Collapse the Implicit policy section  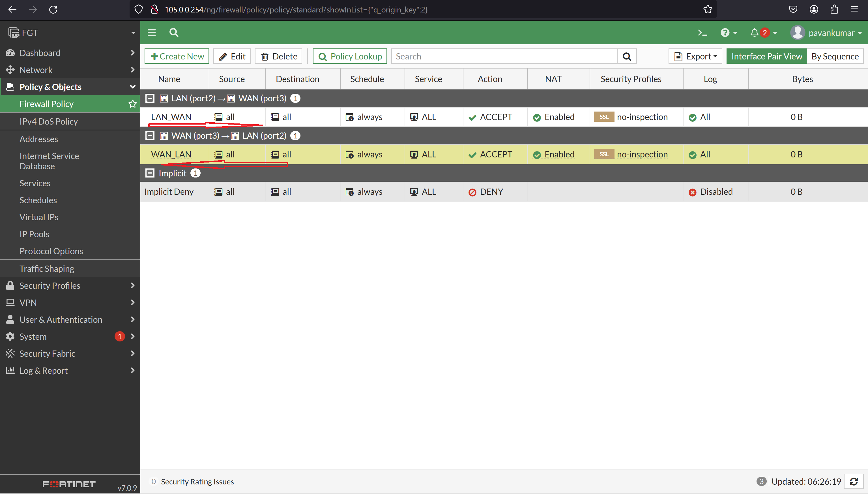(x=150, y=173)
